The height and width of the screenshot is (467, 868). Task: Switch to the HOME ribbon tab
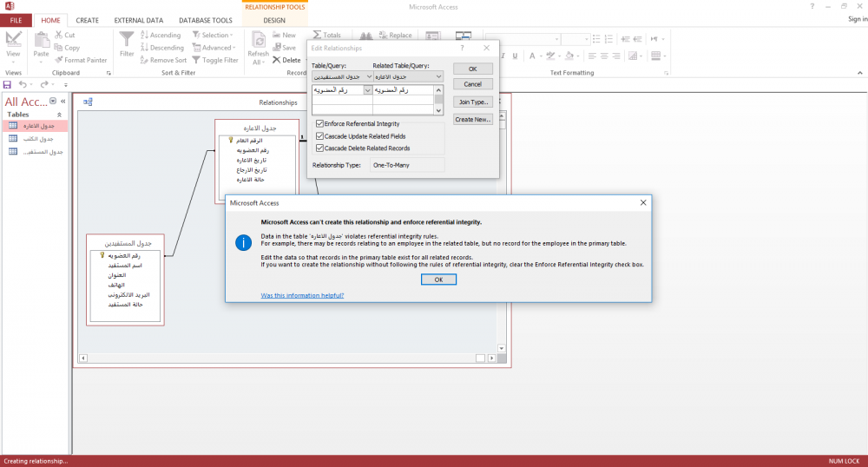pyautogui.click(x=50, y=21)
